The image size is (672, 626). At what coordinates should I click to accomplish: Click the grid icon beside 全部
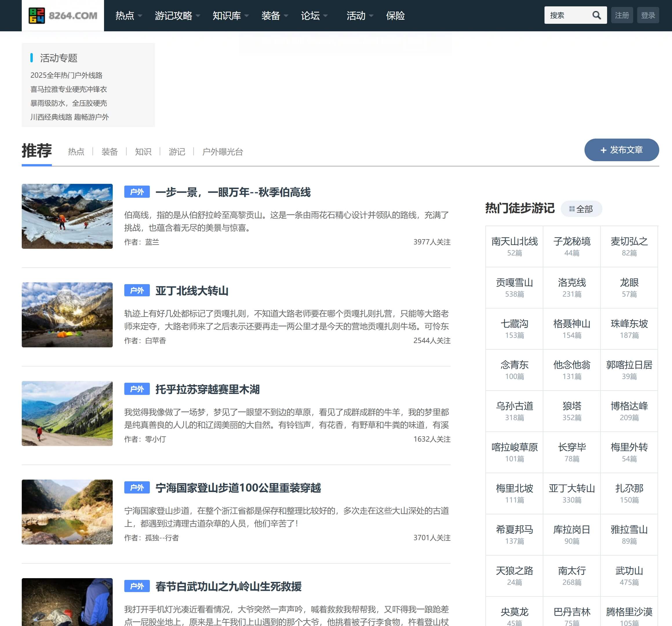(572, 209)
